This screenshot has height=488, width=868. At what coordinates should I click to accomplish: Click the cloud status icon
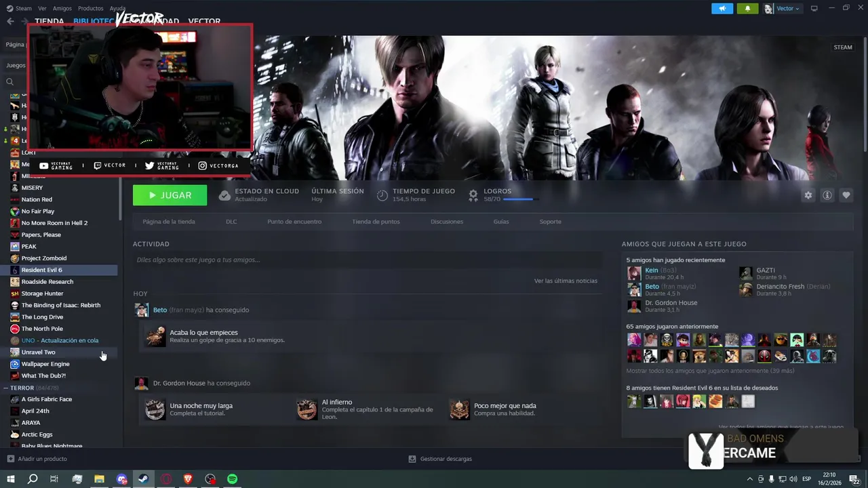pyautogui.click(x=224, y=195)
